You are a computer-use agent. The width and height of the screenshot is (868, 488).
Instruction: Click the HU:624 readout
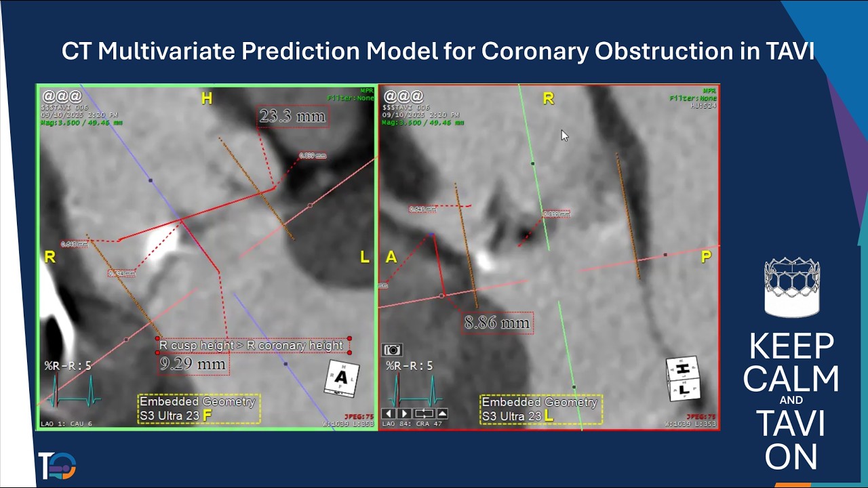pos(703,106)
